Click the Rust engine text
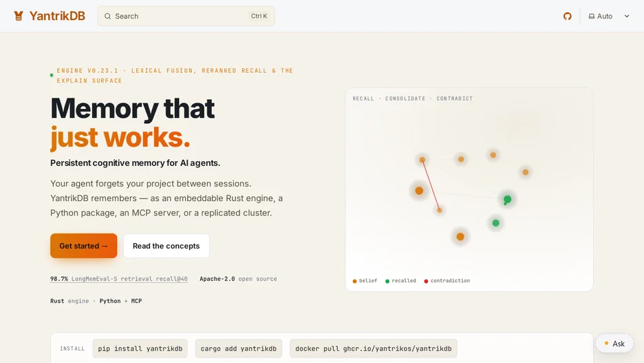 point(69,301)
